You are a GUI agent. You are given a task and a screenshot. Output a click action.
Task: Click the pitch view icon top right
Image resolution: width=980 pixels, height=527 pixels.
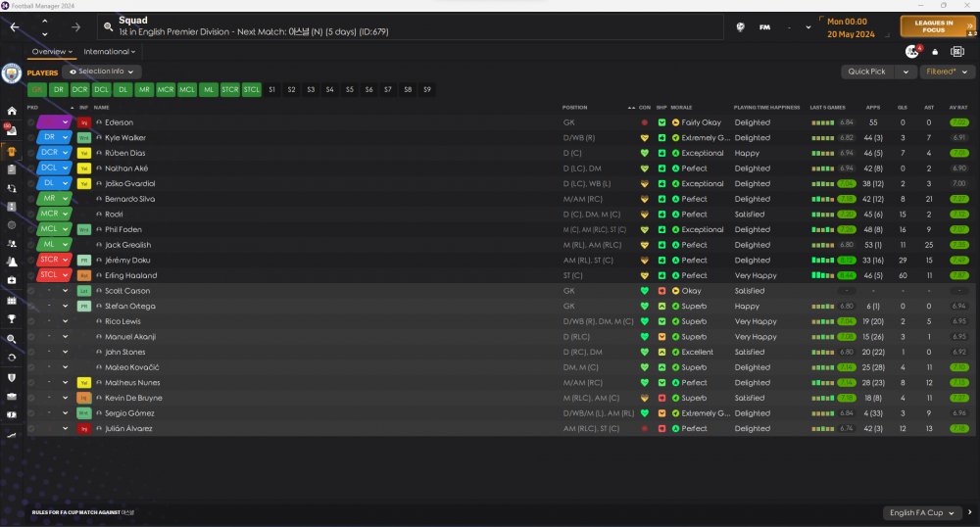(956, 52)
